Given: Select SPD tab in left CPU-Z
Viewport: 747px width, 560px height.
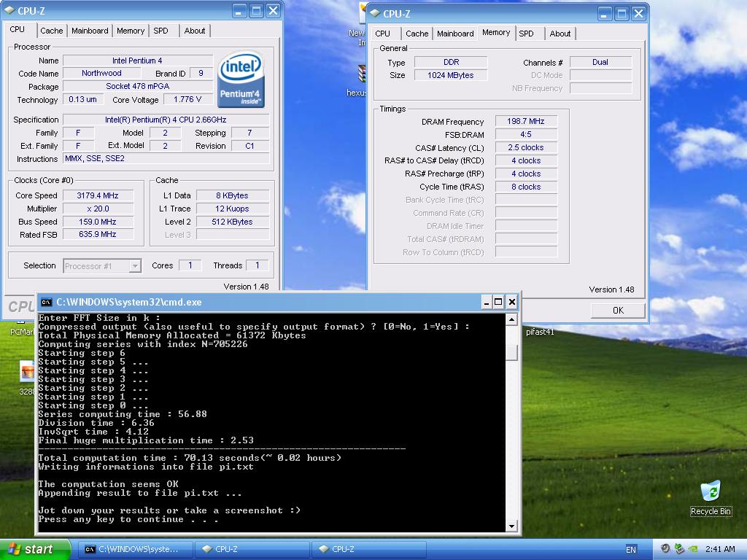Looking at the screenshot, I should point(160,31).
